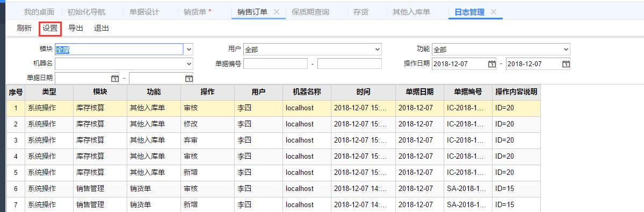The height and width of the screenshot is (212, 644).
Task: Sort by the 时间 column header
Action: pos(364,92)
